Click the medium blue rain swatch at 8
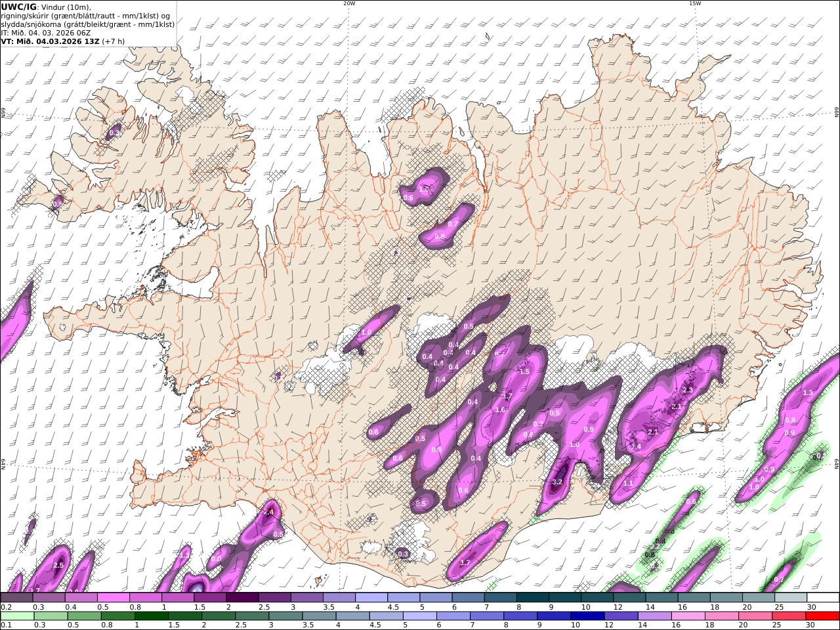This screenshot has width=840, height=630. pyautogui.click(x=520, y=616)
